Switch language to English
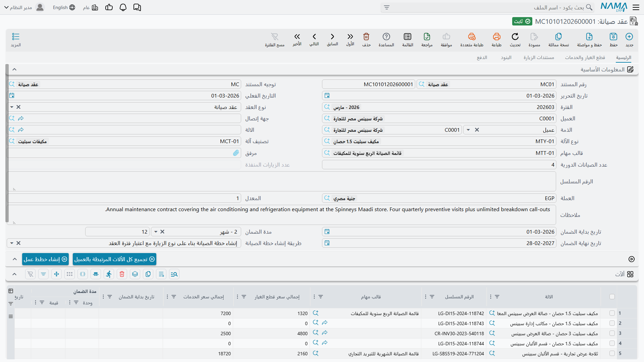This screenshot has height=362, width=644. coord(64,7)
